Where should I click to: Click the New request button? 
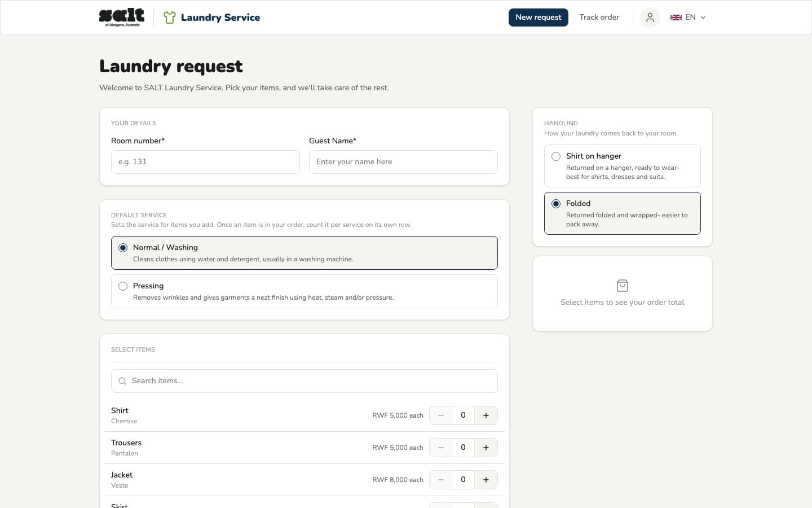click(x=539, y=17)
